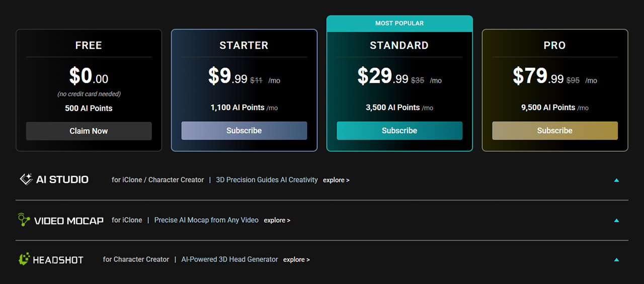
Task: Collapse the Headshot section arrow
Action: 616,260
